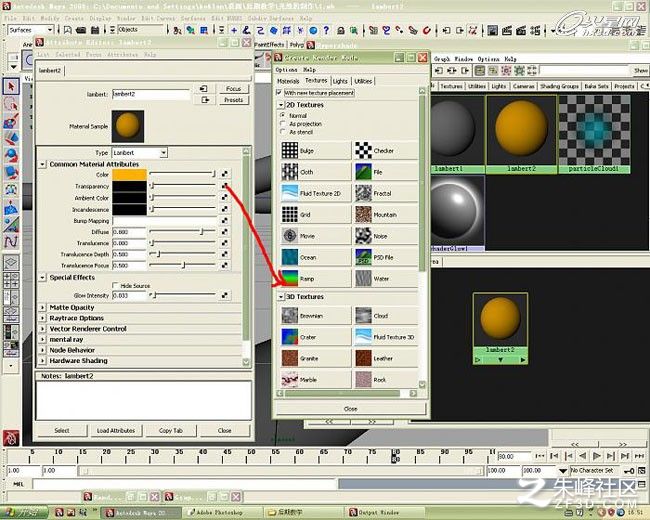
Task: Click the Copy Tab button
Action: [x=171, y=430]
